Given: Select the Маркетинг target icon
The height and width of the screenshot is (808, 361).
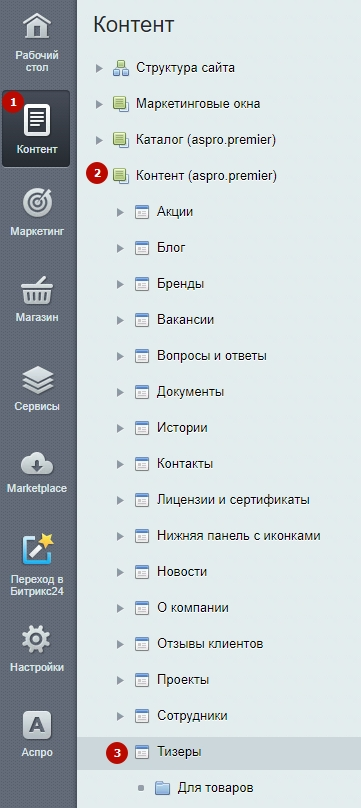Looking at the screenshot, I should pyautogui.click(x=37, y=202).
